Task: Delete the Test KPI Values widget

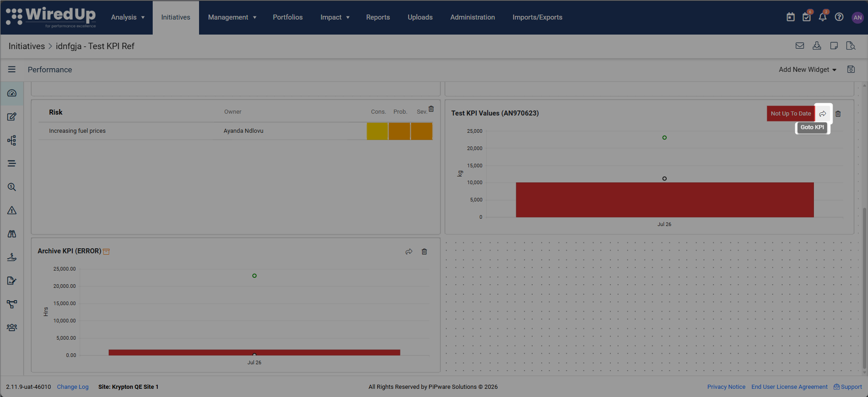Action: pos(838,114)
